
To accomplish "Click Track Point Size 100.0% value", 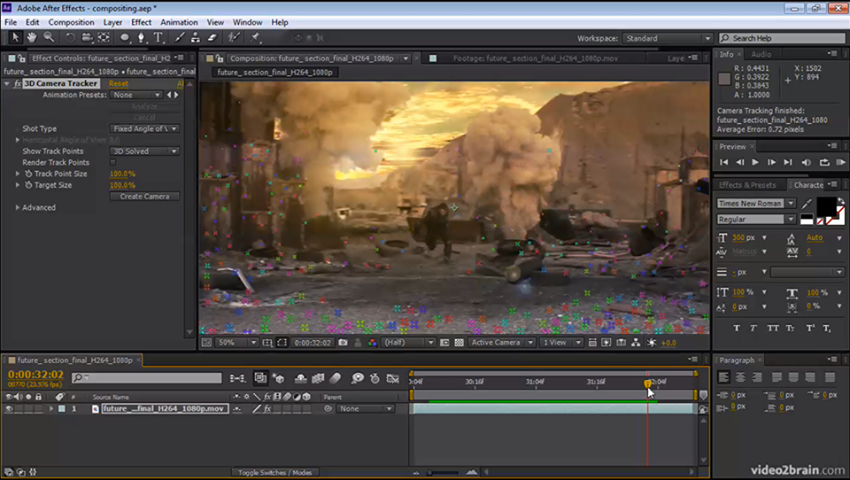I will tap(123, 174).
